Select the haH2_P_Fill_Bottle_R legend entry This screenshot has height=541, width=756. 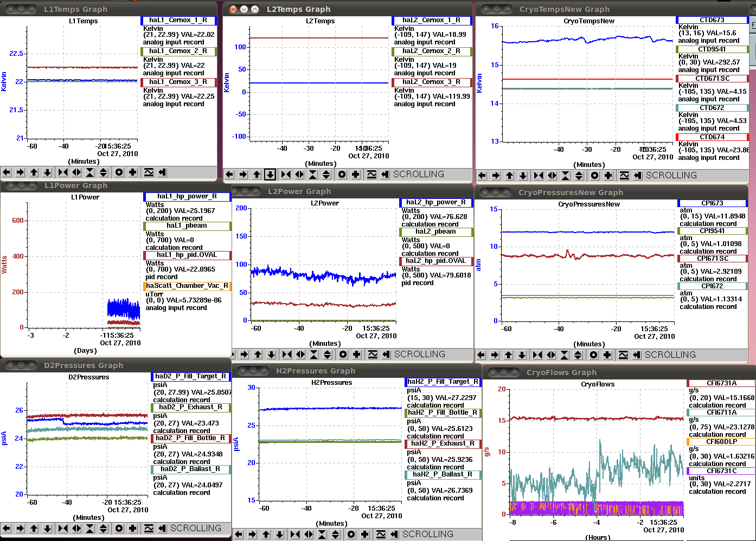443,413
